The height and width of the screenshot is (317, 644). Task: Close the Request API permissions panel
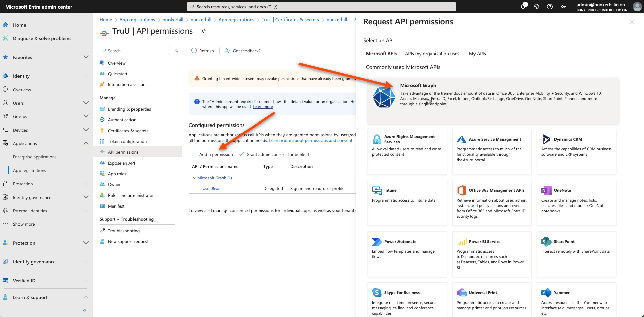pos(632,22)
